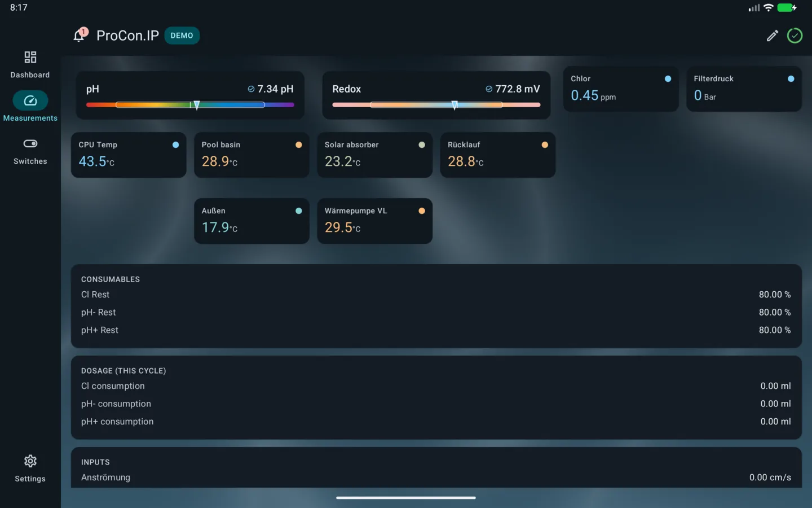Tap the 17.9 °C Außen value
The height and width of the screenshot is (508, 812).
click(x=219, y=227)
